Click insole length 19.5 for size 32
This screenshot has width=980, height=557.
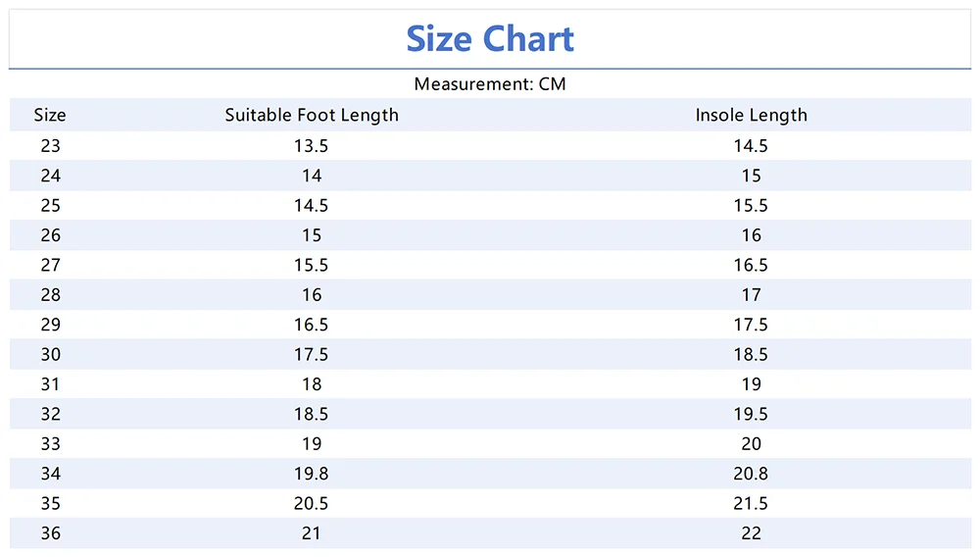(751, 414)
